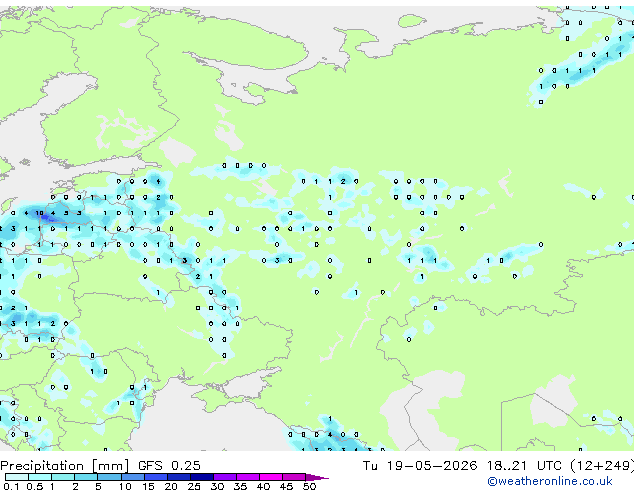Image resolution: width=634 pixels, height=490 pixels.
Task: Pick the 15–20 mm legend swatch
Action: [155, 477]
